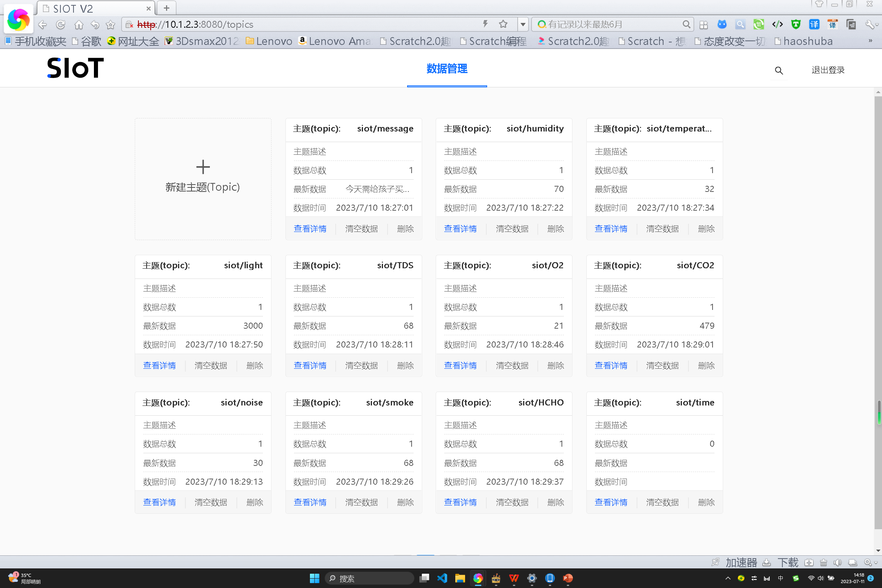The height and width of the screenshot is (588, 882).
Task: Click the lightning speed-mode icon
Action: 485,24
